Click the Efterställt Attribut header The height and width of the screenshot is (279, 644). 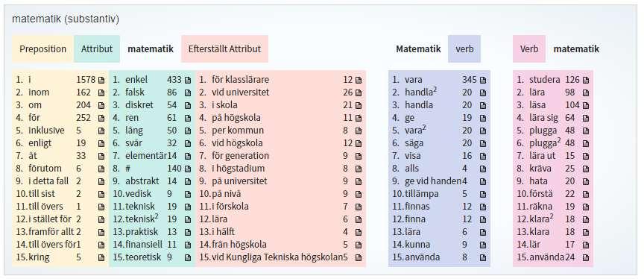click(224, 49)
